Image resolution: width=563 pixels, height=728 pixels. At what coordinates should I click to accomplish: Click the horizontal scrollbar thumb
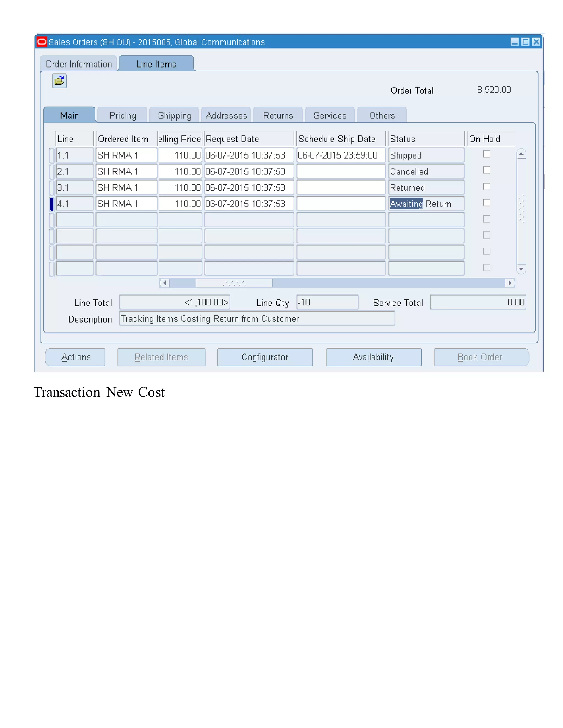(234, 283)
